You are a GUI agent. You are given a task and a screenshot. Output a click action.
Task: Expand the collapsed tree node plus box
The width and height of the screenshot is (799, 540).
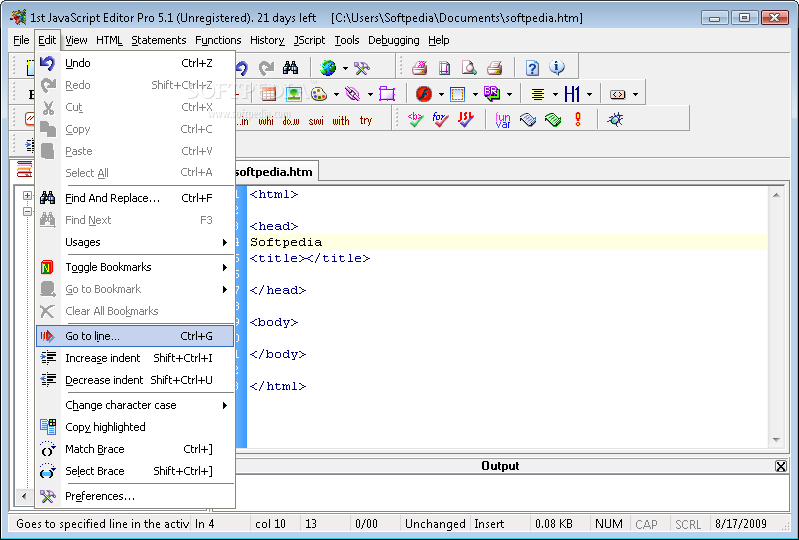(x=28, y=196)
